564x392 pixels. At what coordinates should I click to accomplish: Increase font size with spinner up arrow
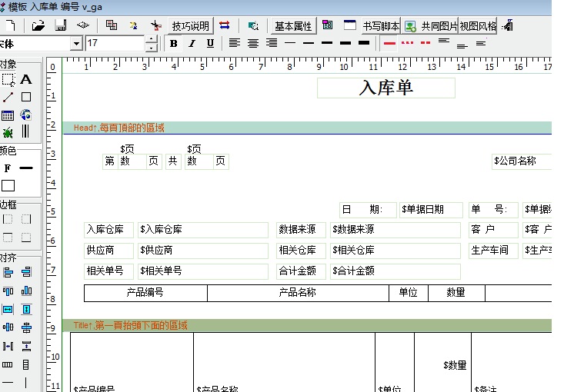point(152,40)
